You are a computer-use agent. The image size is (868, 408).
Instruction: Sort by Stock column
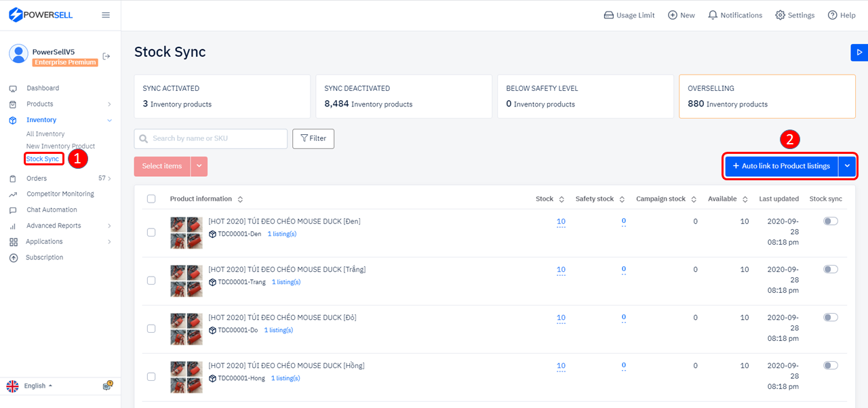(x=561, y=199)
